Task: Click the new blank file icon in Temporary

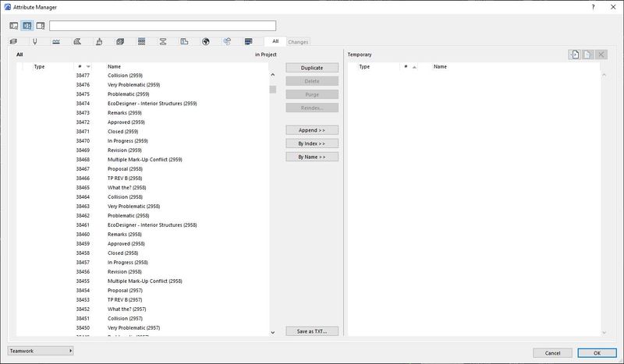Action: pyautogui.click(x=588, y=55)
